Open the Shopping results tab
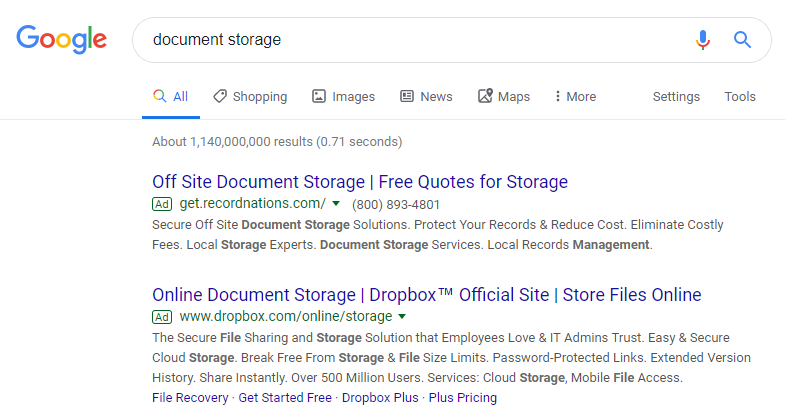The image size is (785, 419). (249, 97)
